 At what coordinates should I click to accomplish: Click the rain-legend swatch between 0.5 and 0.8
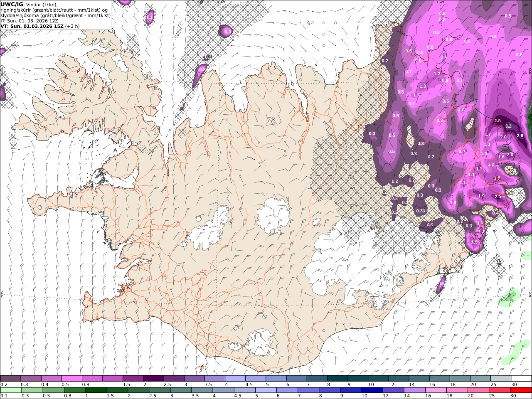(53, 390)
